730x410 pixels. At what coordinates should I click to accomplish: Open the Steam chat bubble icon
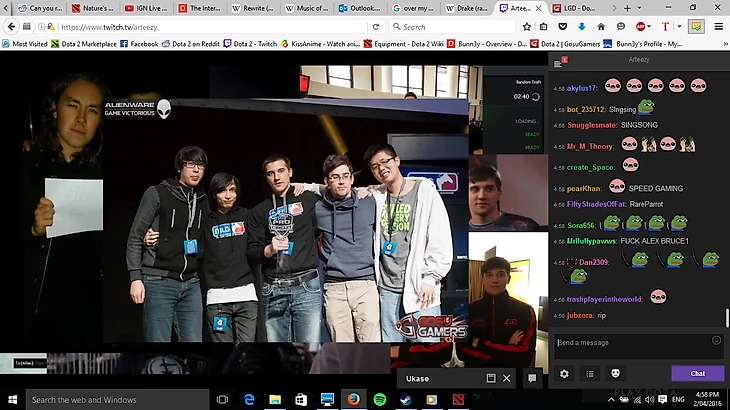tap(532, 378)
